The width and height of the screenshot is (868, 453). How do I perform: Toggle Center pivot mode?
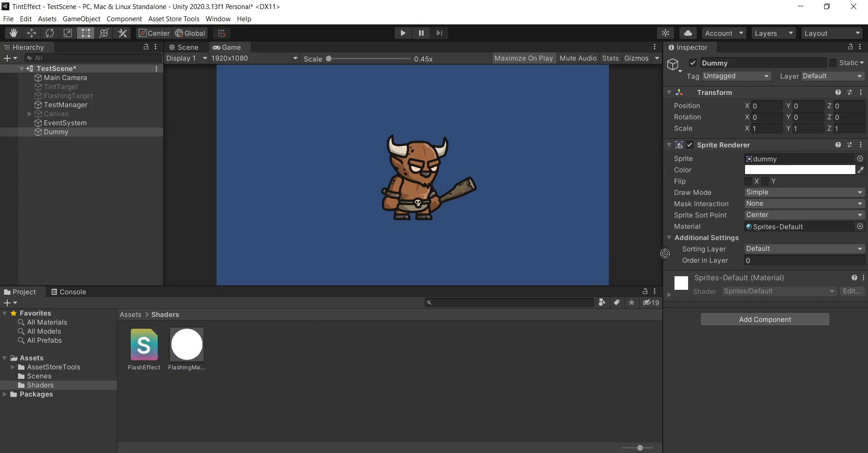click(x=154, y=33)
